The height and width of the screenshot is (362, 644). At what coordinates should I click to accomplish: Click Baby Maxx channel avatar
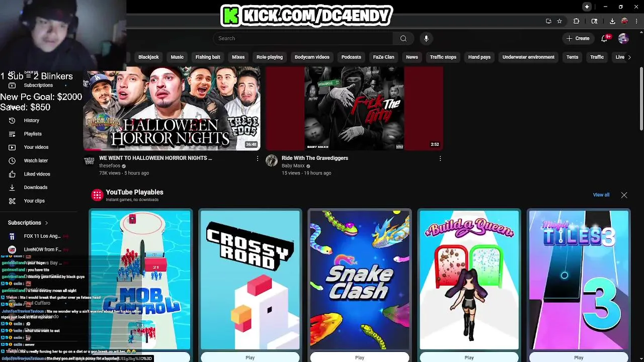point(272,160)
